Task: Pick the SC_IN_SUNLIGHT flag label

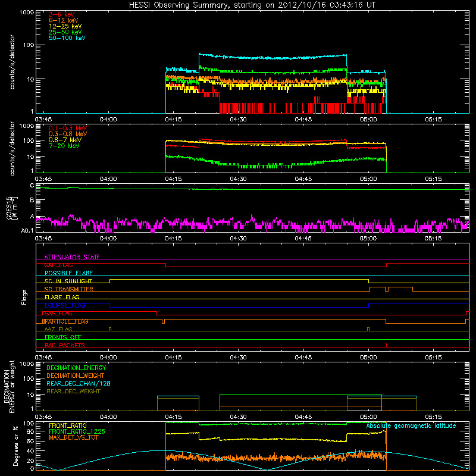Action: pyautogui.click(x=68, y=281)
